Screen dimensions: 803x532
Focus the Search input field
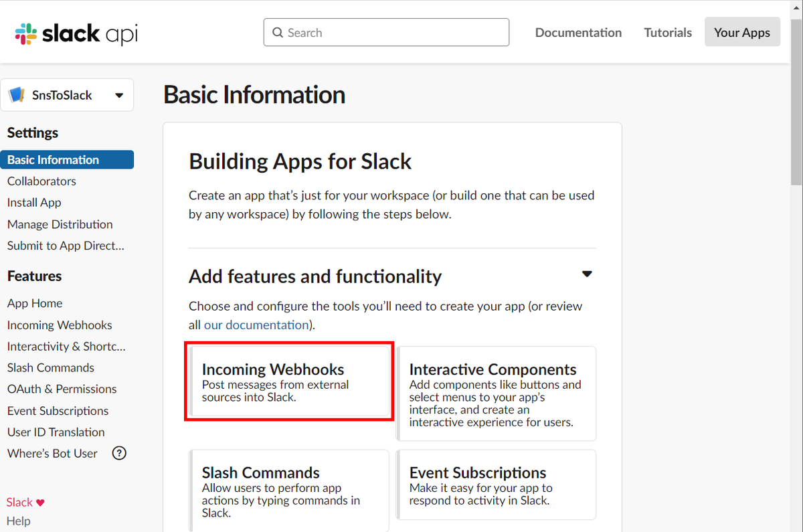click(x=386, y=32)
